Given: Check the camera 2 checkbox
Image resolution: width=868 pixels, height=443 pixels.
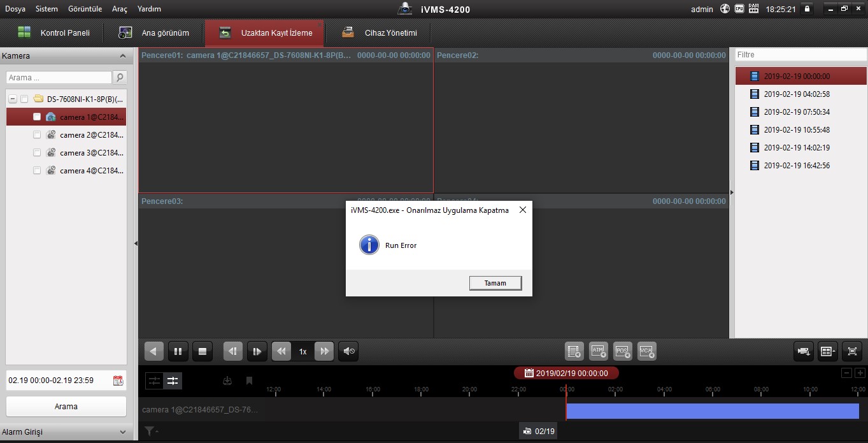Looking at the screenshot, I should pos(37,135).
